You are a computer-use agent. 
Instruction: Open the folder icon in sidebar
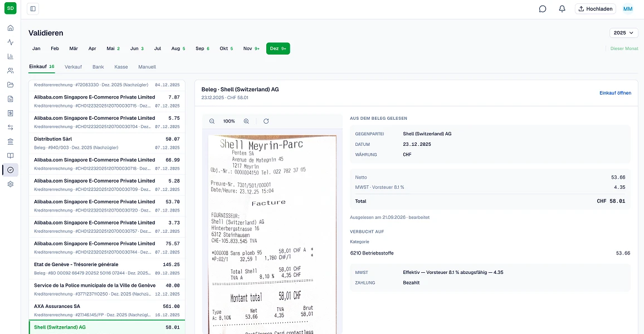point(10,85)
